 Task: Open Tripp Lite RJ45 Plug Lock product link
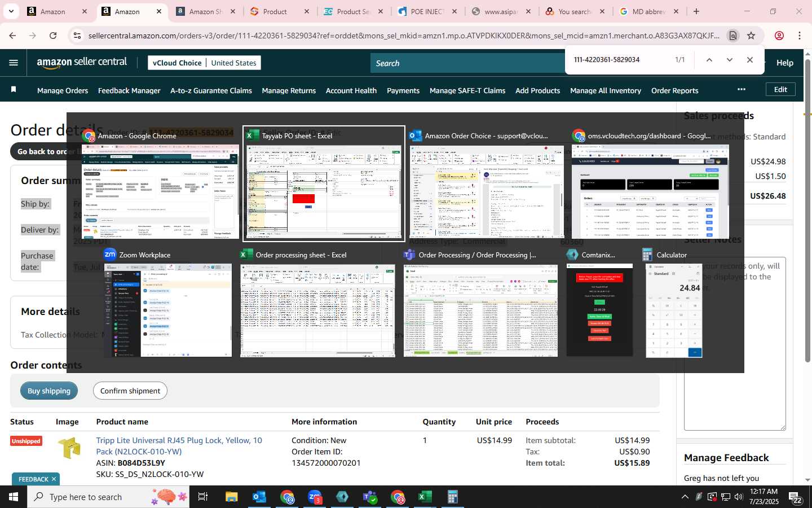point(179,446)
